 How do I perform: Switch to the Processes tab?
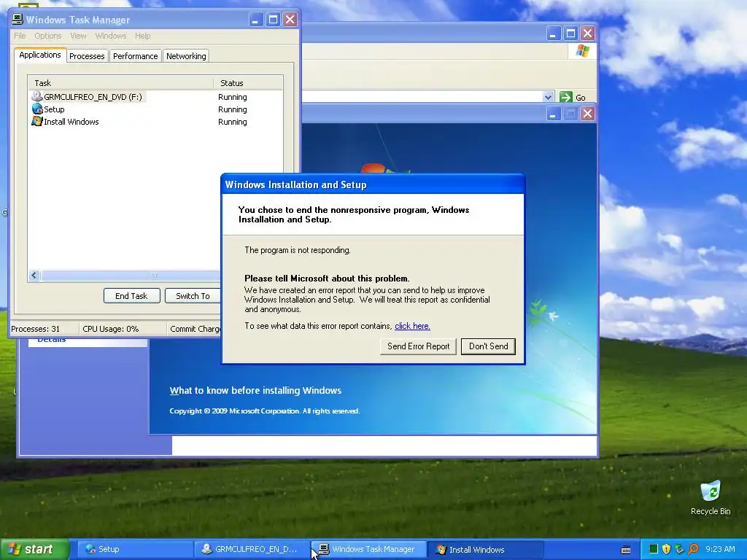click(x=87, y=55)
